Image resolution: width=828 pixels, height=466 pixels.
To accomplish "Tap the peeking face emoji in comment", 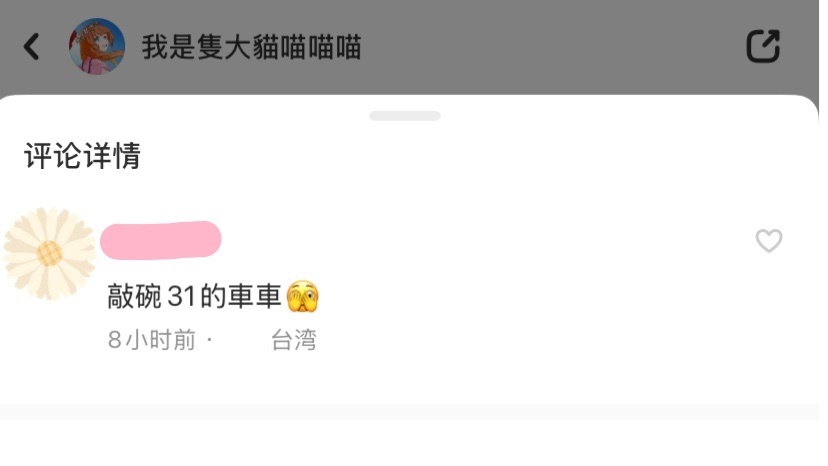I will coord(303,296).
